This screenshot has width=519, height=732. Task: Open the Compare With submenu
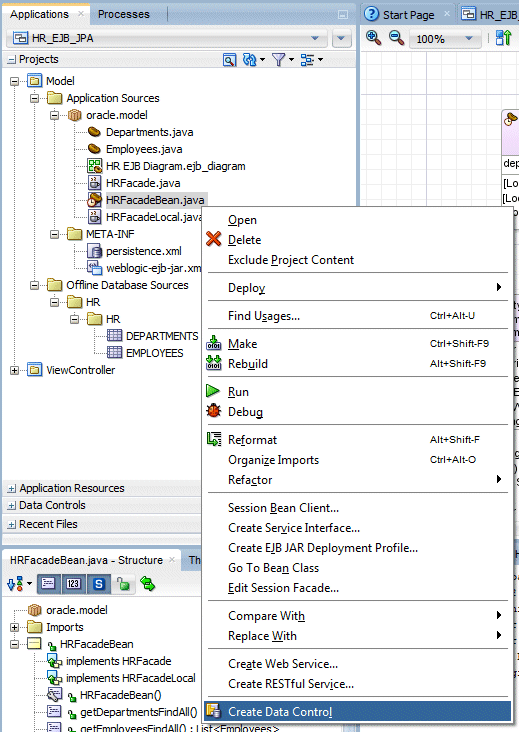358,616
